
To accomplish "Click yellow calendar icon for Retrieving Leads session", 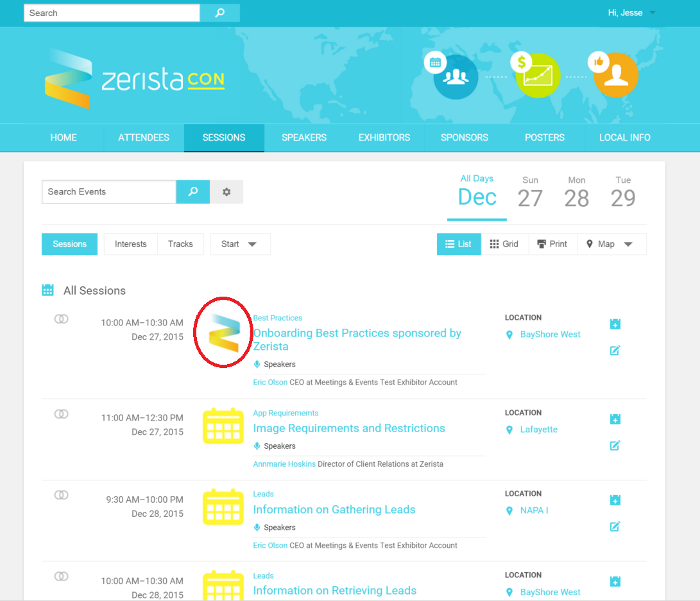I will coord(223,586).
